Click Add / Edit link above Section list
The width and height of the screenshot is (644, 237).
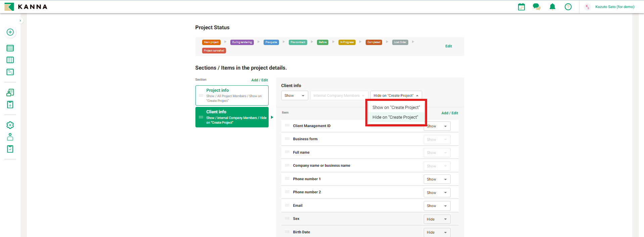pyautogui.click(x=259, y=80)
